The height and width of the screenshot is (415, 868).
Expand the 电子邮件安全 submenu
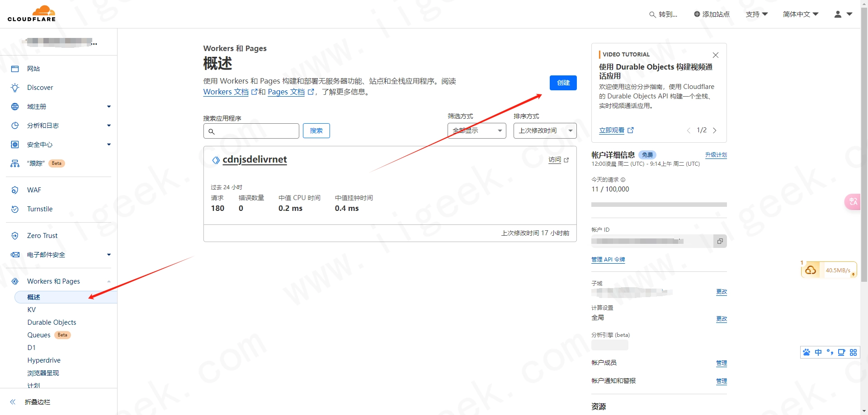(109, 255)
